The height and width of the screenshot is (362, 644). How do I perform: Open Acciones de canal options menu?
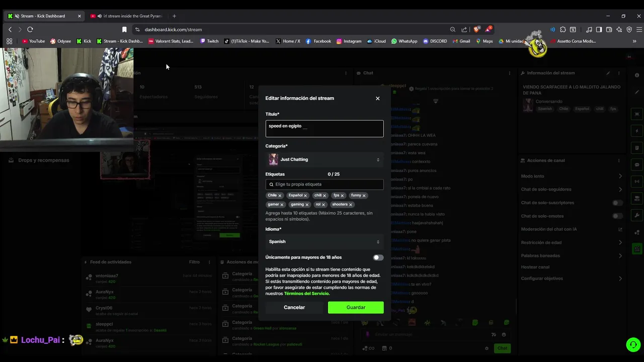619,160
